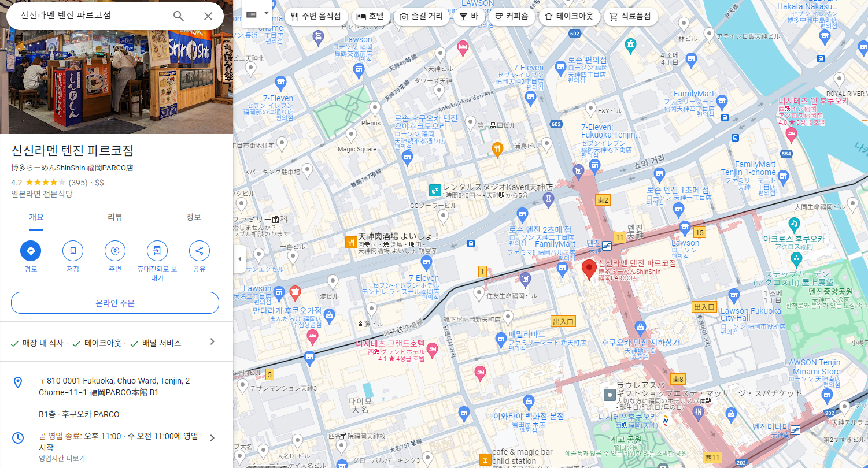Image resolution: width=868 pixels, height=468 pixels.
Task: Select the 개요 tab
Action: pos(36,217)
